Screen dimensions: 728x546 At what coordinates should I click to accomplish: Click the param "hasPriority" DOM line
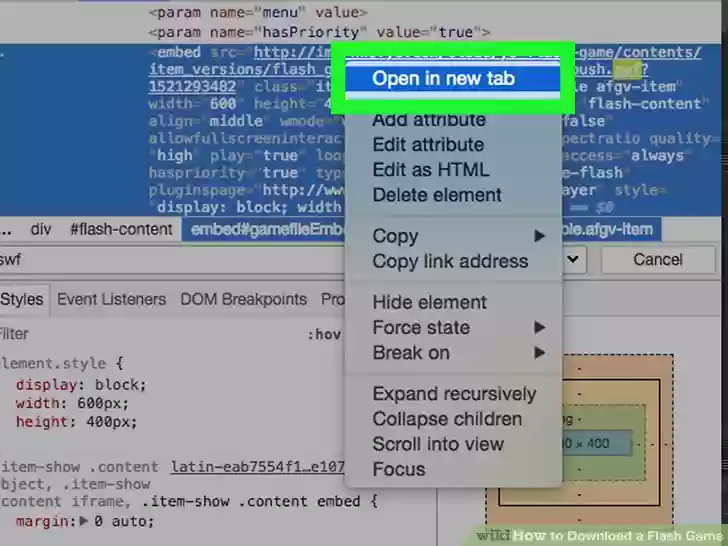[x=319, y=32]
